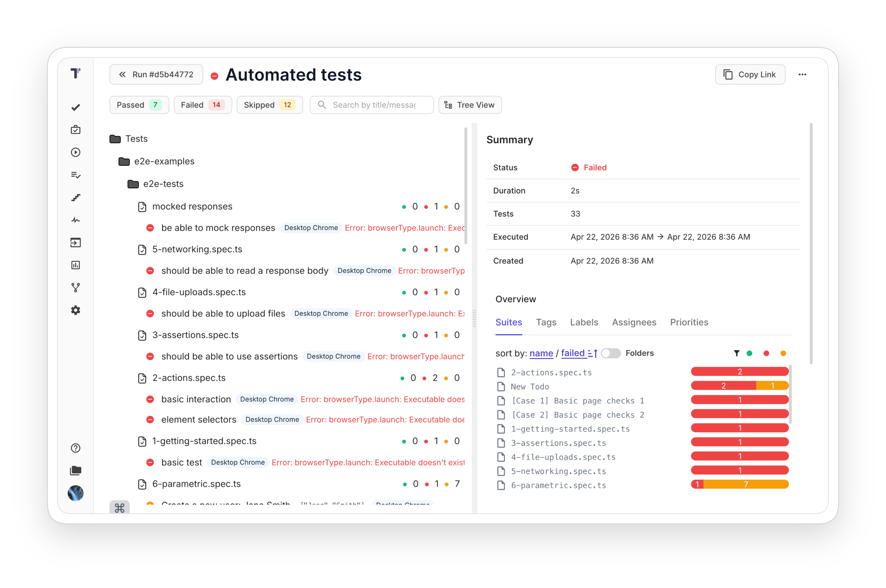Open the checkmark tests icon in sidebar

[x=76, y=107]
